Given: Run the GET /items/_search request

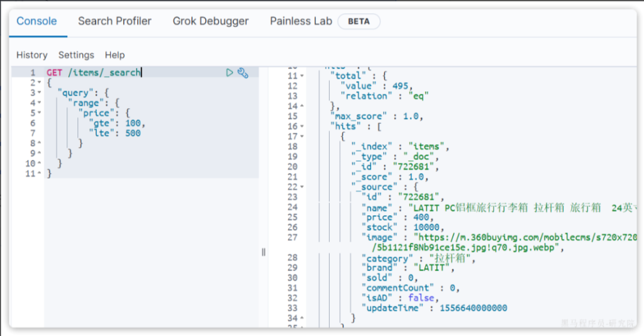Looking at the screenshot, I should [230, 73].
